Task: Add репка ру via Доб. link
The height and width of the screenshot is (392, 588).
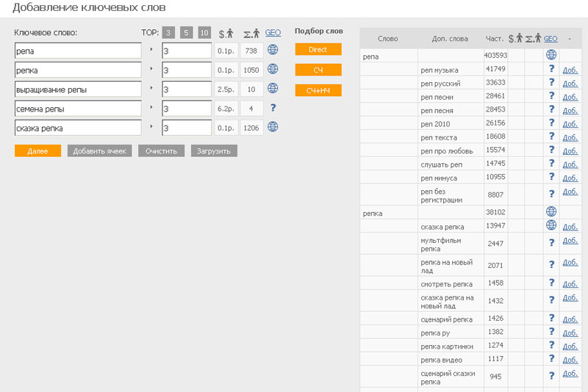Action: tap(570, 333)
